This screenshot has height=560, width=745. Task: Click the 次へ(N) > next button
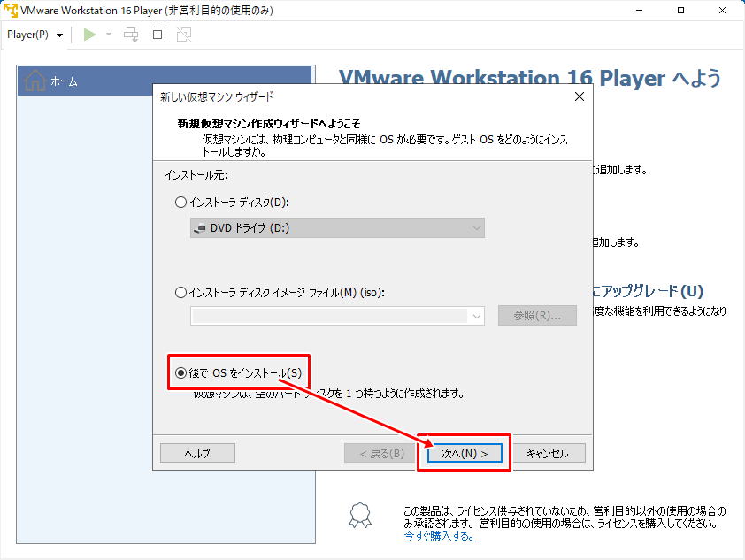[x=465, y=453]
